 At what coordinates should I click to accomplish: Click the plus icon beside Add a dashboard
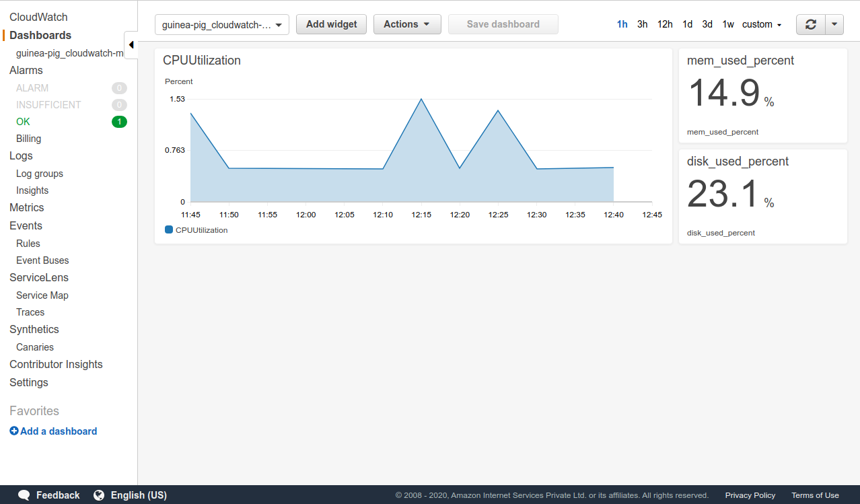[14, 431]
